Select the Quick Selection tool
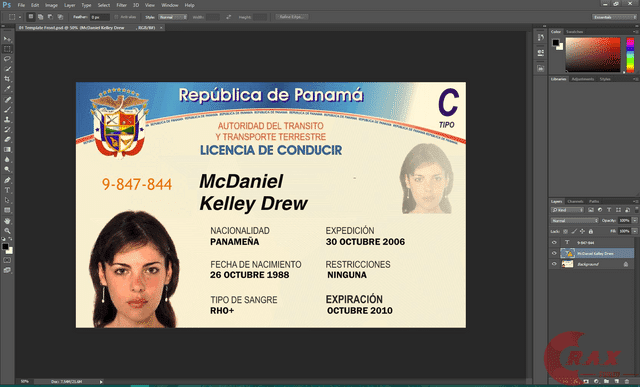 point(7,69)
